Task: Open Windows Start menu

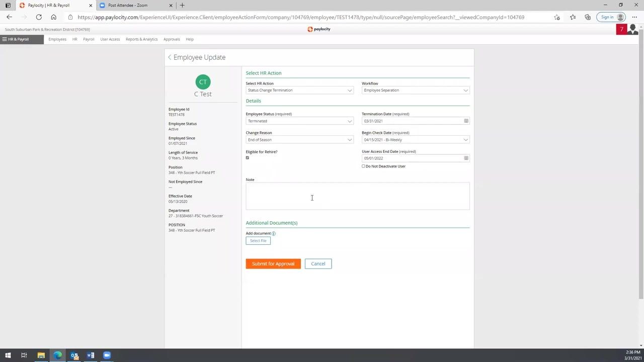Action: (8, 355)
